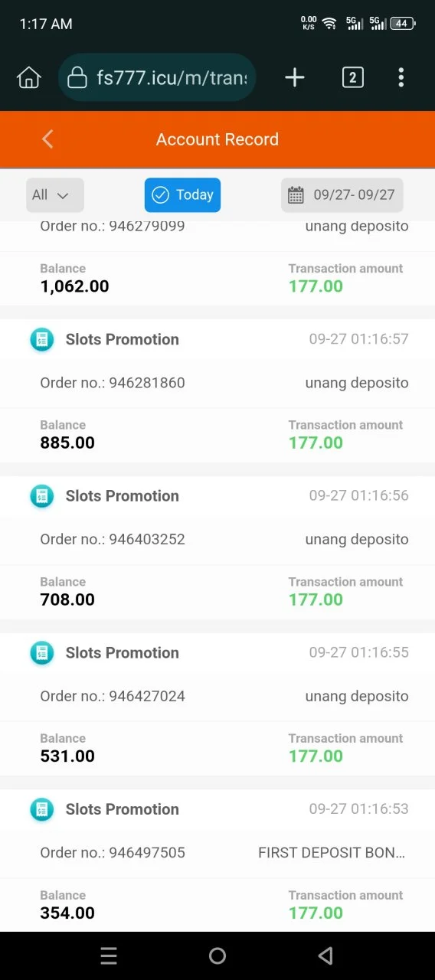This screenshot has height=980, width=435.
Task: Tap the Android recent apps button
Action: pos(109,955)
